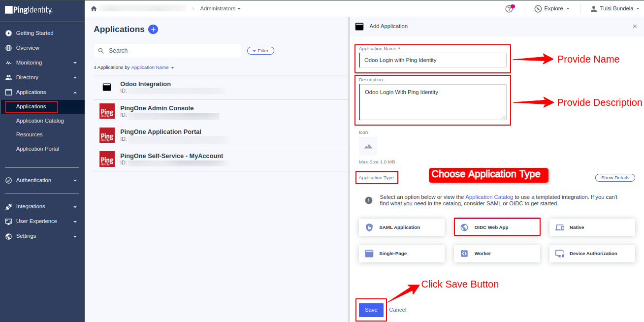
Task: Choose SAML Application type
Action: (x=402, y=227)
